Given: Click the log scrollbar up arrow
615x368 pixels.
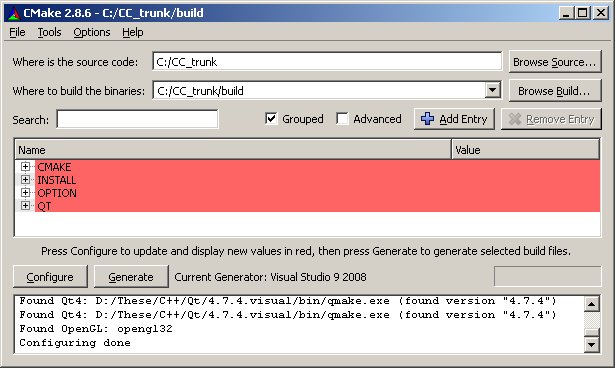Looking at the screenshot, I should pyautogui.click(x=591, y=304).
